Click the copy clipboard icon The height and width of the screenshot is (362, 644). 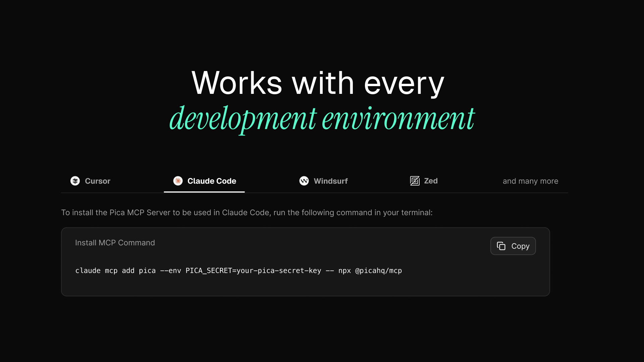pyautogui.click(x=501, y=246)
